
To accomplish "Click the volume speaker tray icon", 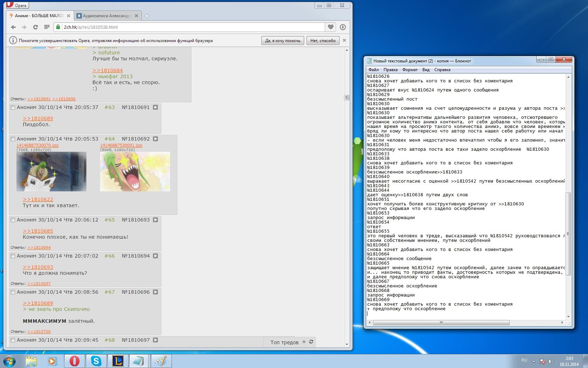I will click(x=551, y=361).
